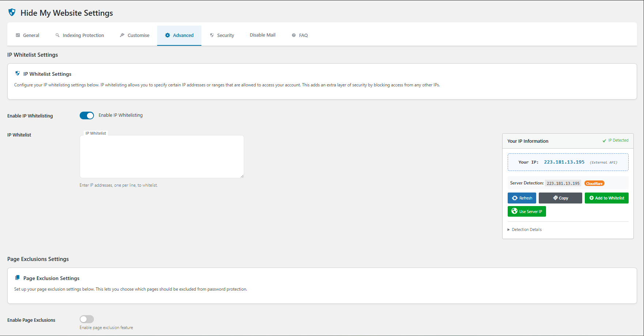
Task: Click the magnifier icon on Indexing Protection
Action: pyautogui.click(x=57, y=35)
